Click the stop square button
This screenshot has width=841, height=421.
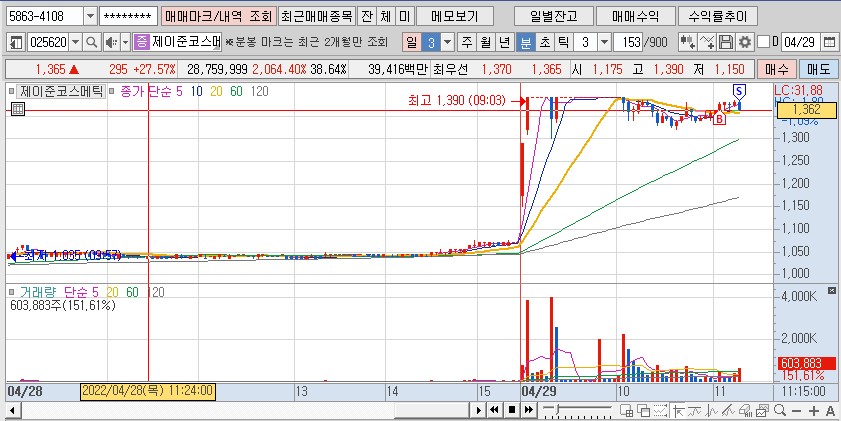[x=512, y=410]
